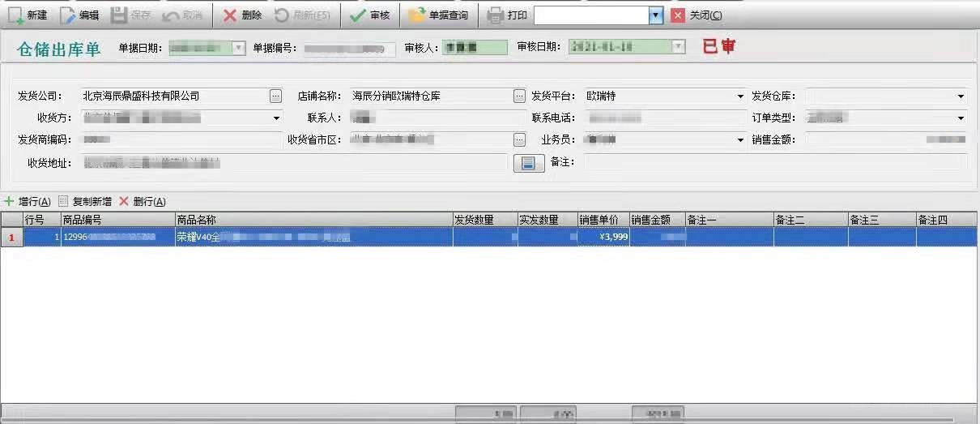
Task: Click the 取消 (Cancel) toolbar button
Action: coord(182,15)
